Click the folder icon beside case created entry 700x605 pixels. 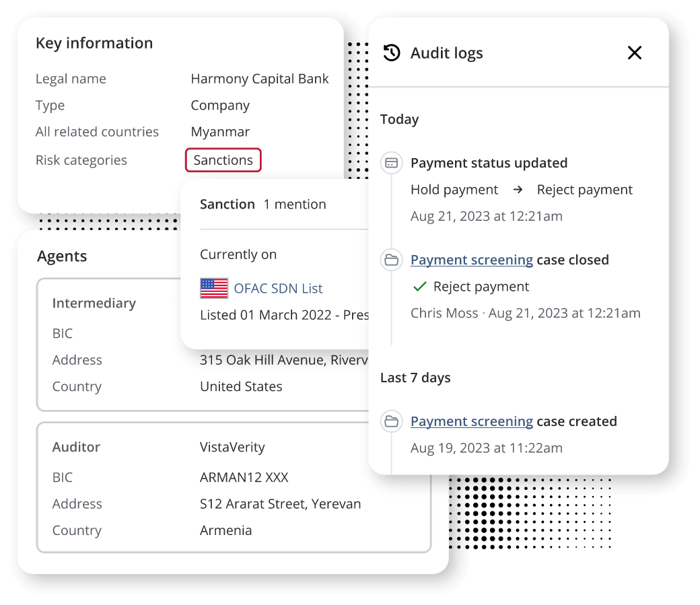392,421
